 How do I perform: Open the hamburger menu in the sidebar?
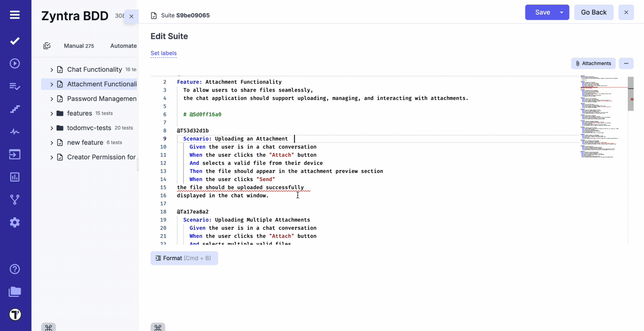15,15
